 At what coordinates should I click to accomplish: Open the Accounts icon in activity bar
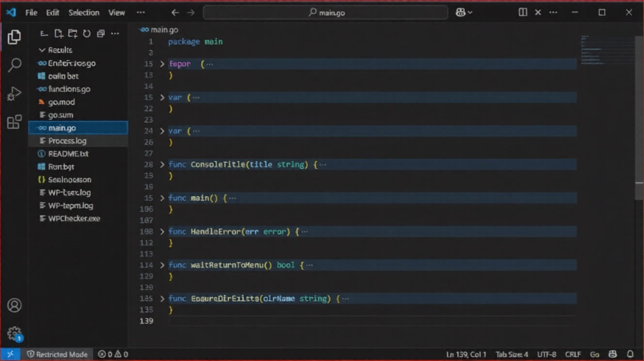pyautogui.click(x=14, y=305)
